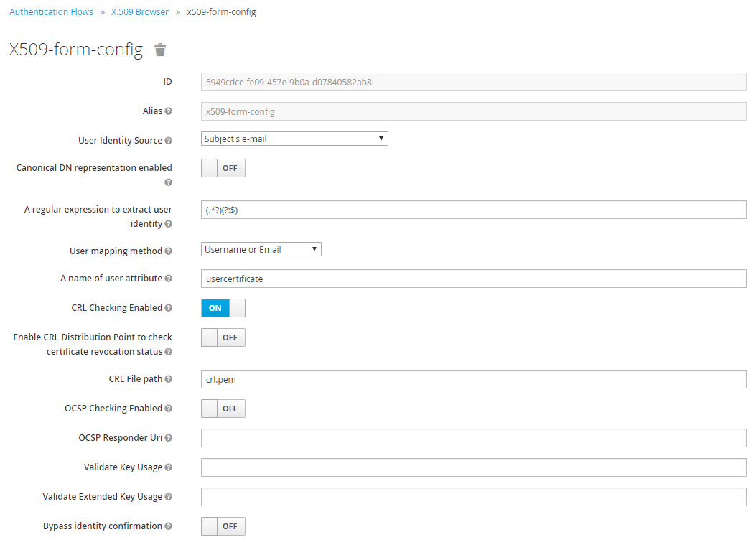Toggle Bypass identity confirmation on
This screenshot has width=756, height=545.
pos(223,526)
